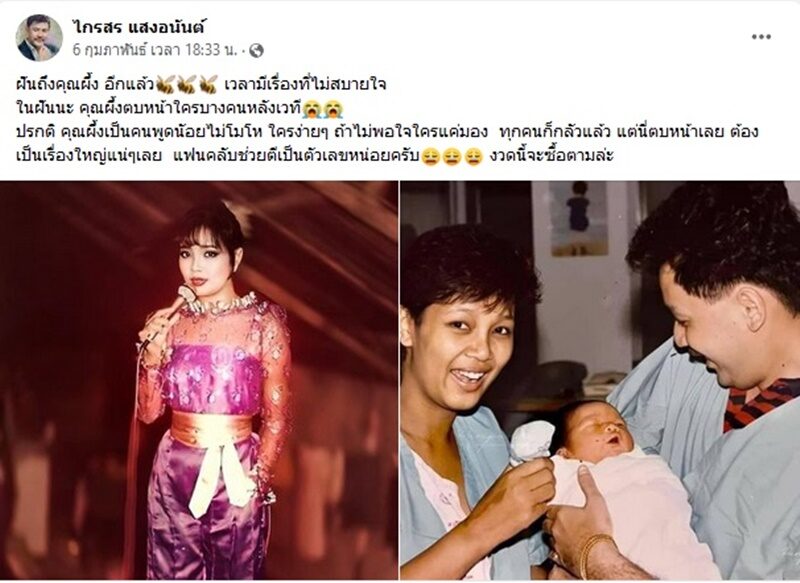
Task: Click the text line starting ฝันถึงคุณผึ้ง
Action: [x=201, y=84]
